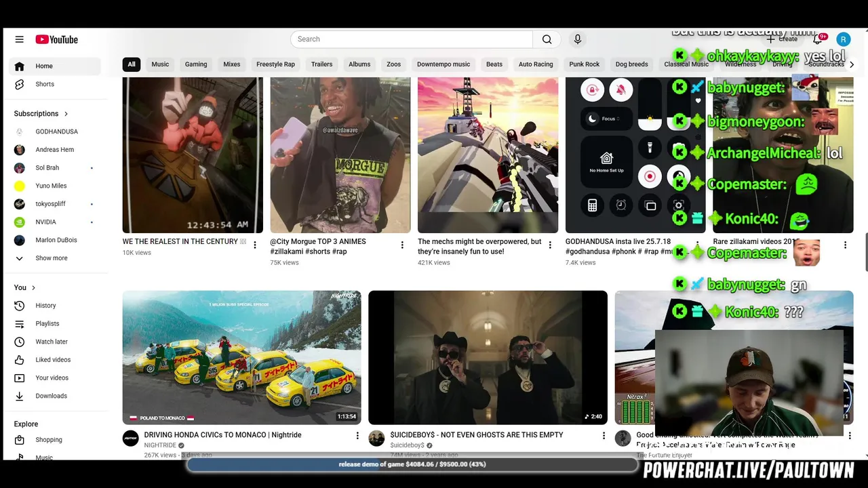The height and width of the screenshot is (488, 868).
Task: Click in the Search field
Action: point(412,39)
